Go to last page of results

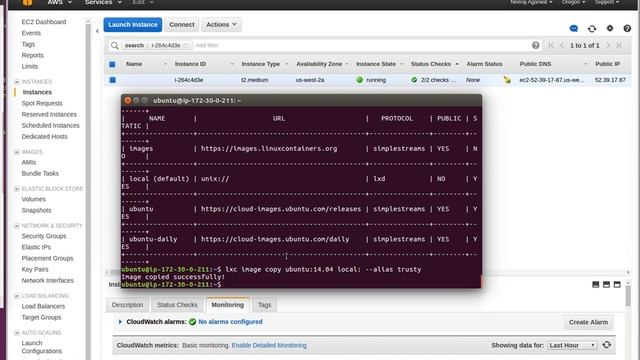tap(619, 45)
